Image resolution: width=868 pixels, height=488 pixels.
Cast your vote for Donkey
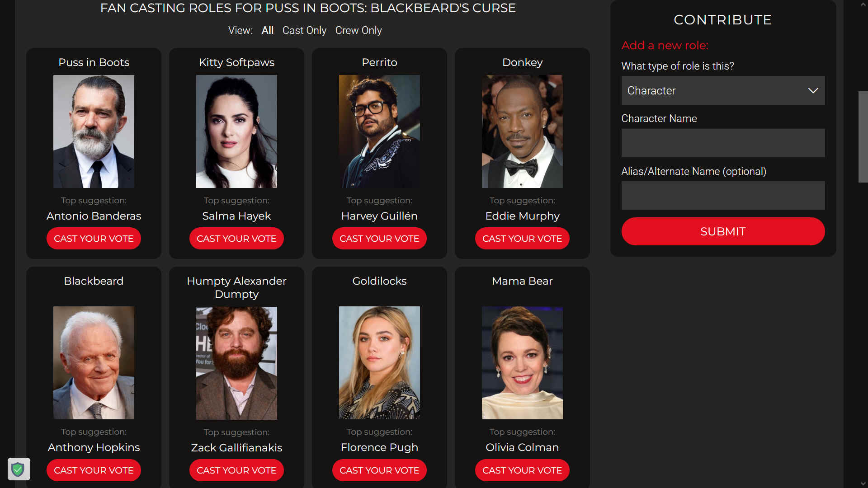click(x=522, y=239)
